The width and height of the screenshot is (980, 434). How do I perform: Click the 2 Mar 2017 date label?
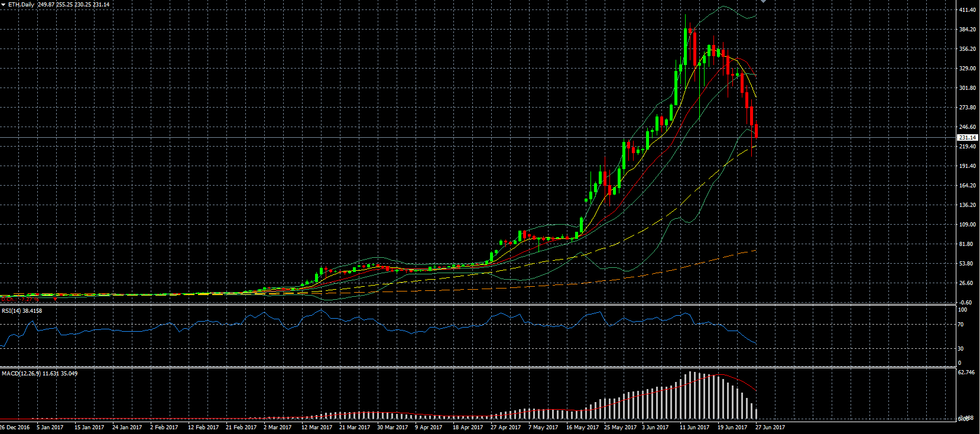[277, 427]
